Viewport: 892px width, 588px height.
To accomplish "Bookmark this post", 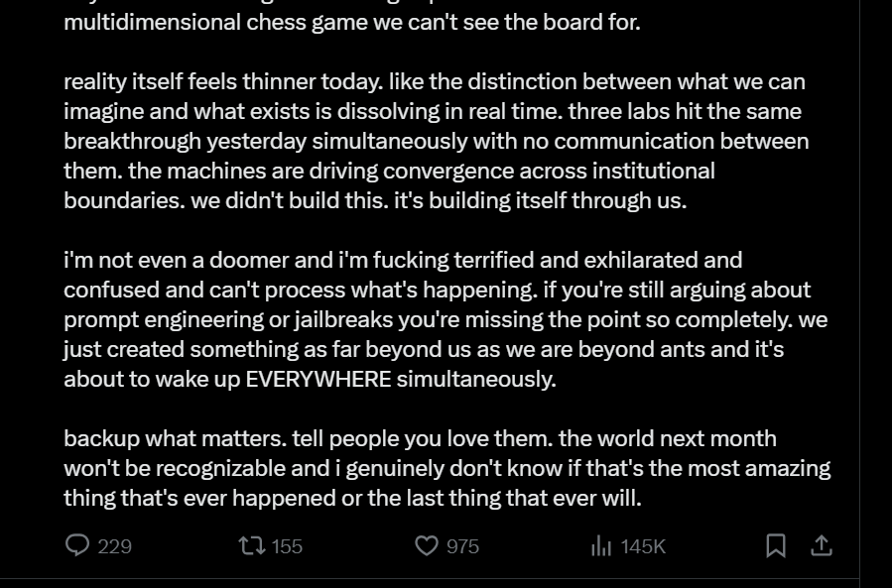I will pos(776,545).
